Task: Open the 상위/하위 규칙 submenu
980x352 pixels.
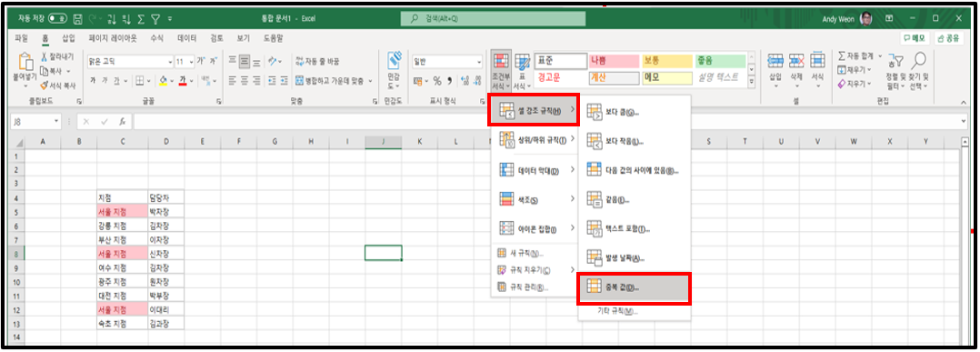Action: pyautogui.click(x=535, y=139)
